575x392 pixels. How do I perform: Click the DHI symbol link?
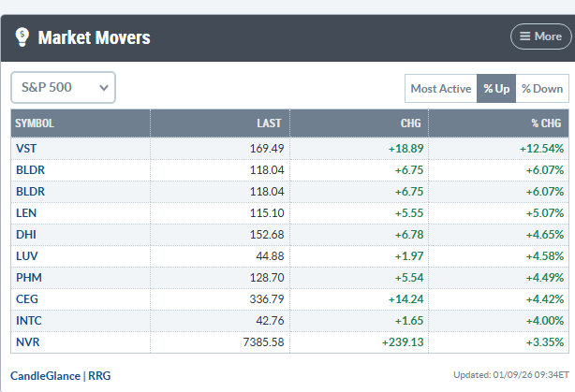pos(25,234)
